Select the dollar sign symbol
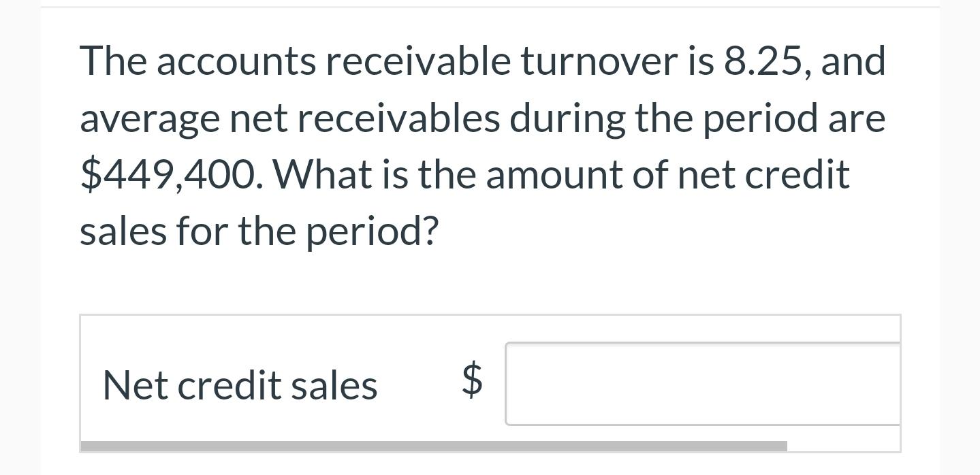 [x=471, y=381]
